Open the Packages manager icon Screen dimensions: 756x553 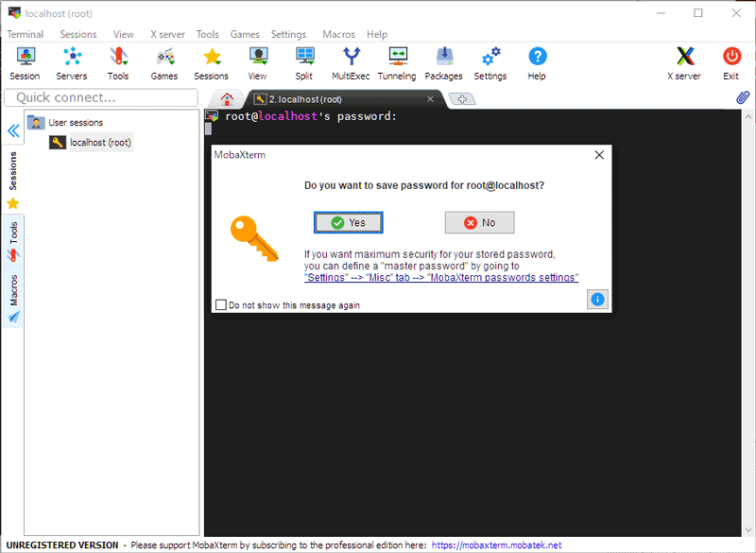443,62
